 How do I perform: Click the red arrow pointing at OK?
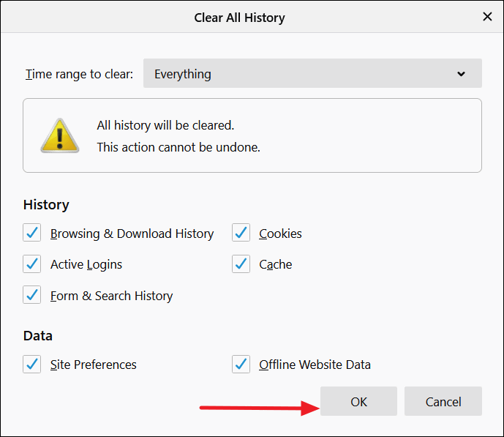(260, 408)
